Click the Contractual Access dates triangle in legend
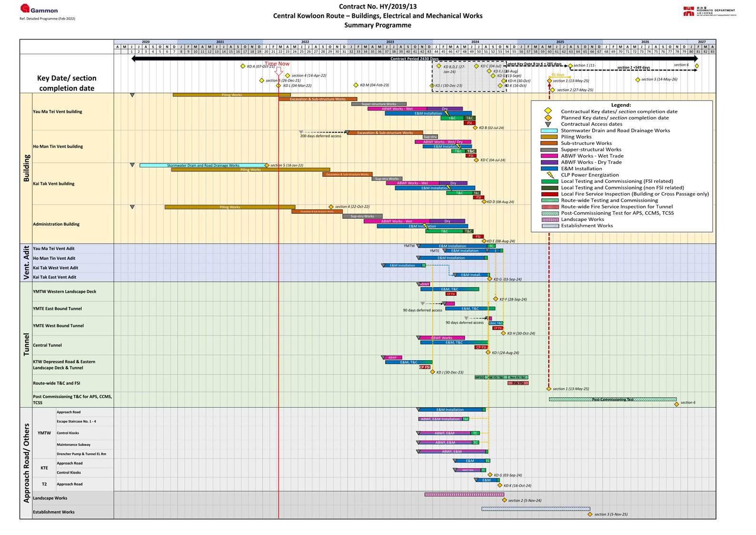The height and width of the screenshot is (535, 756). pyautogui.click(x=548, y=124)
